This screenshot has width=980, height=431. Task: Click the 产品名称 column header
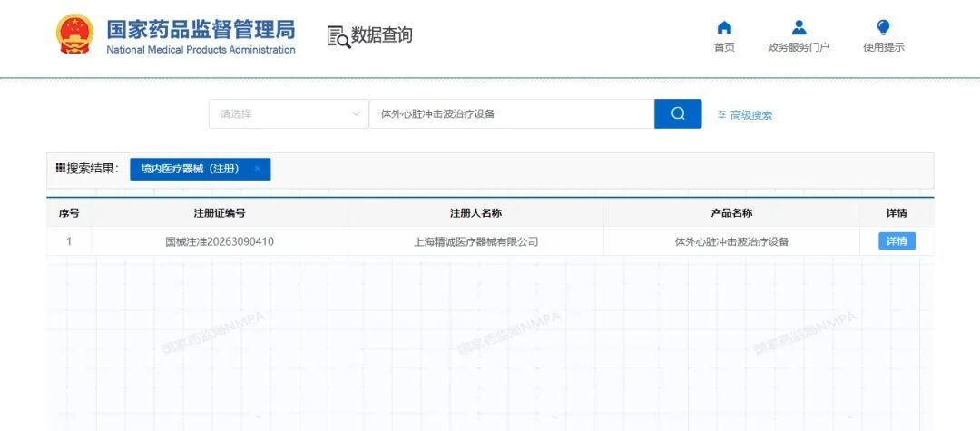[x=731, y=213]
